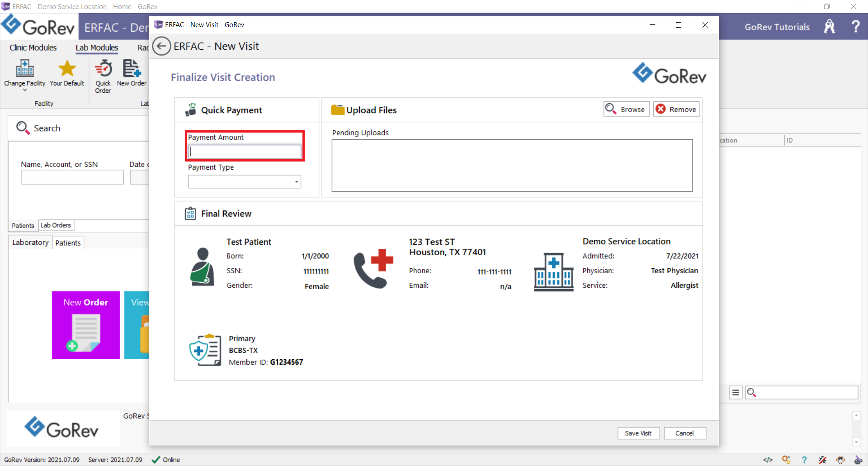Click the Browse button
The width and height of the screenshot is (868, 466).
point(627,109)
